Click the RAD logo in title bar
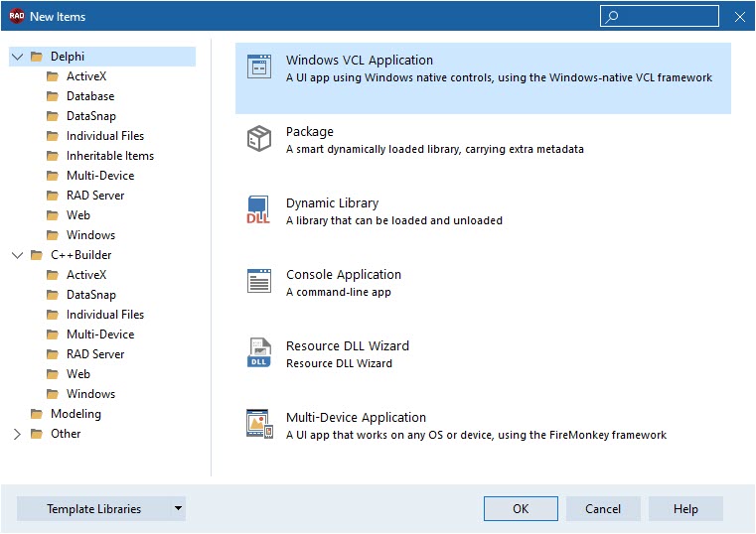 (17, 16)
